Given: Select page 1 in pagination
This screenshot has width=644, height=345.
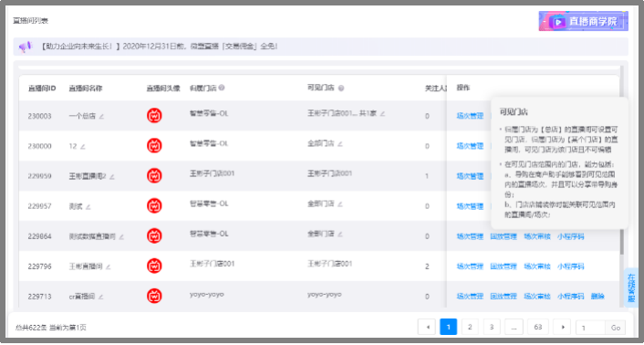Looking at the screenshot, I should (x=449, y=327).
